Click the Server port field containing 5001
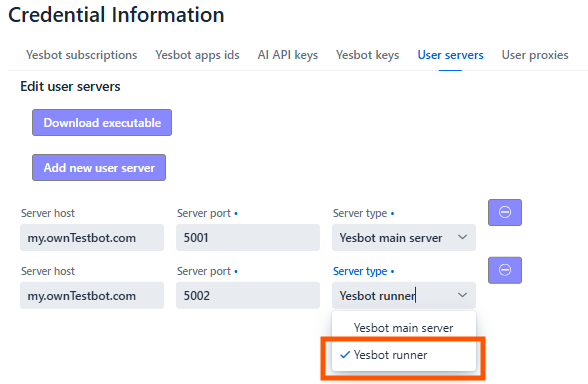The height and width of the screenshot is (384, 588). (x=248, y=237)
